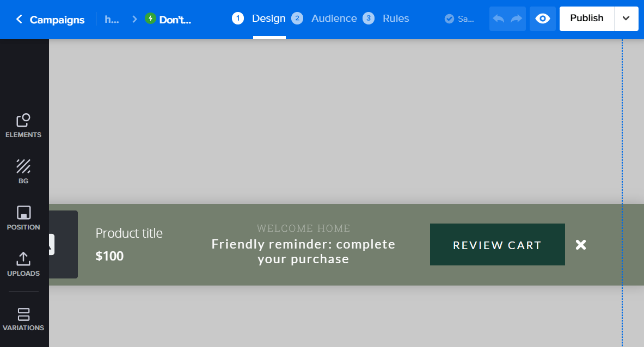
Task: Toggle preview with the eye icon
Action: tap(542, 19)
